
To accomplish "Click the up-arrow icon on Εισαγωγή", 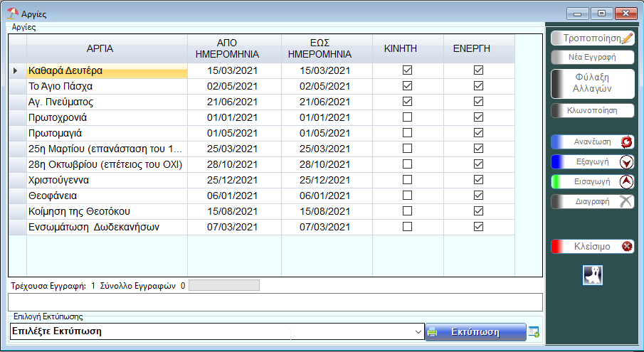I will (626, 181).
